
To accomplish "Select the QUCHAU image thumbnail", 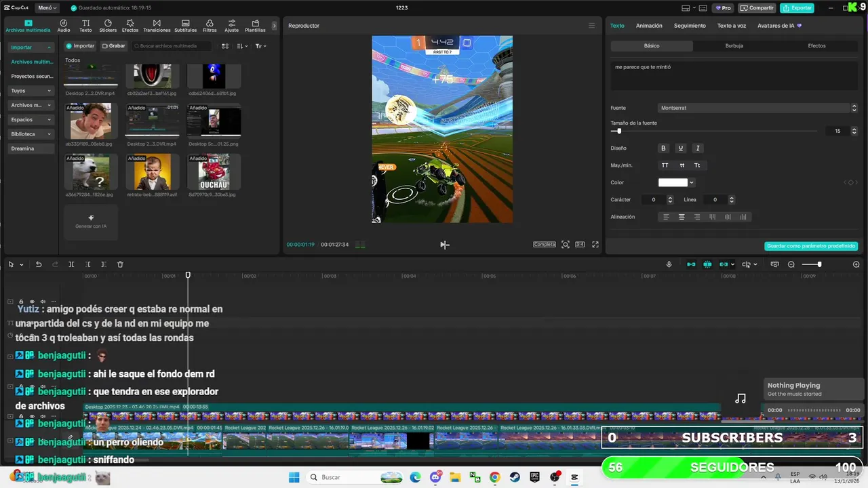I will coord(214,171).
